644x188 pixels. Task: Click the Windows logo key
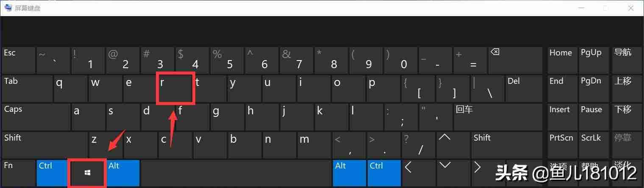(x=87, y=173)
